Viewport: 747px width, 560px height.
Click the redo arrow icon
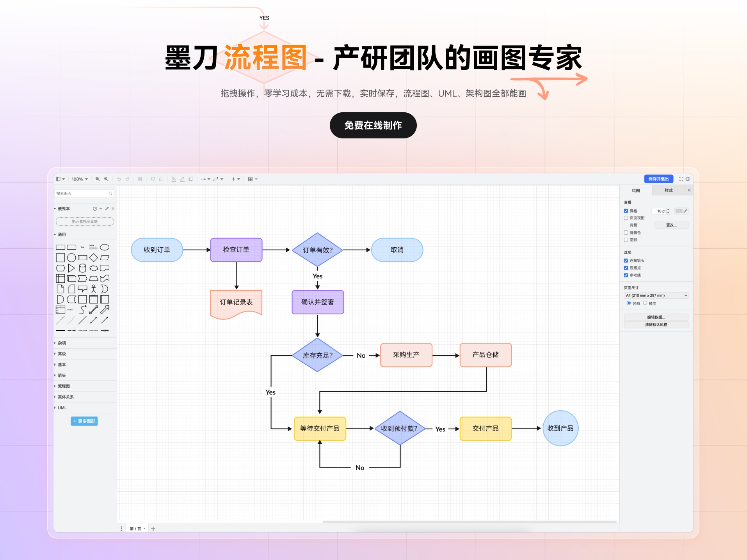pyautogui.click(x=127, y=179)
